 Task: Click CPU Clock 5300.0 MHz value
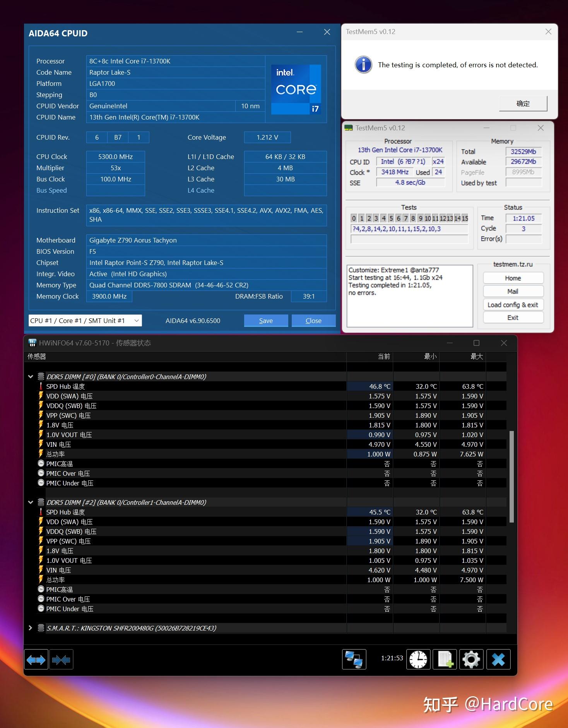pos(116,157)
